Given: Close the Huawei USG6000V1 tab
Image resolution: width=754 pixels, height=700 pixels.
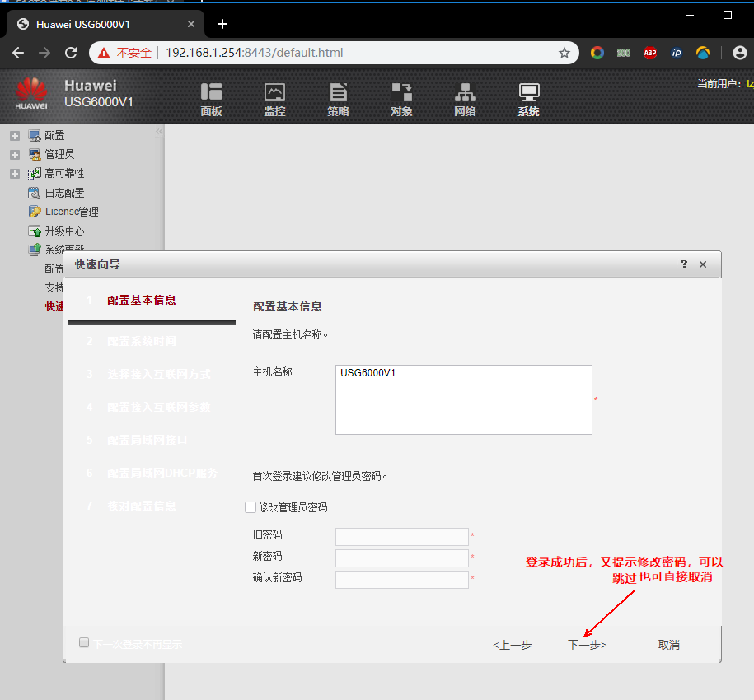Looking at the screenshot, I should (x=191, y=24).
